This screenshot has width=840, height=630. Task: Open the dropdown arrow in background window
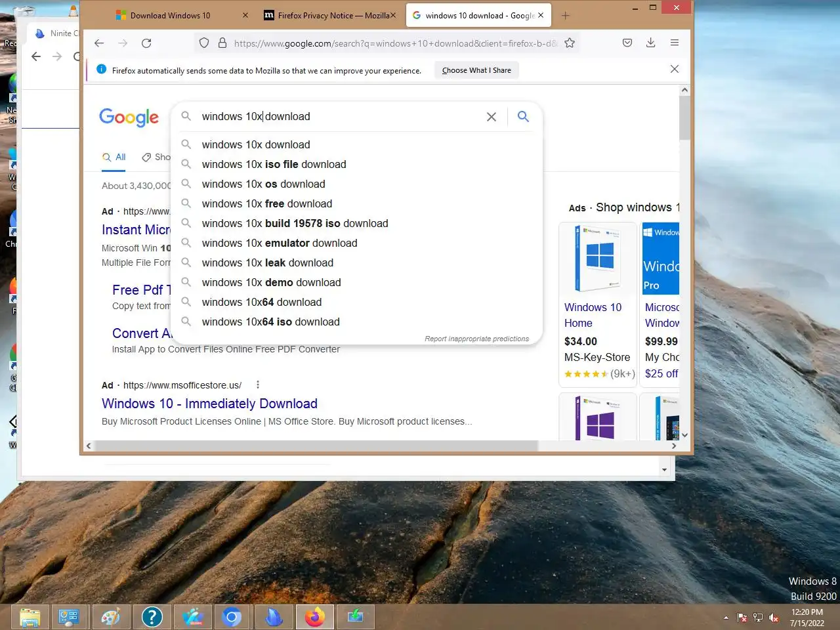(664, 470)
